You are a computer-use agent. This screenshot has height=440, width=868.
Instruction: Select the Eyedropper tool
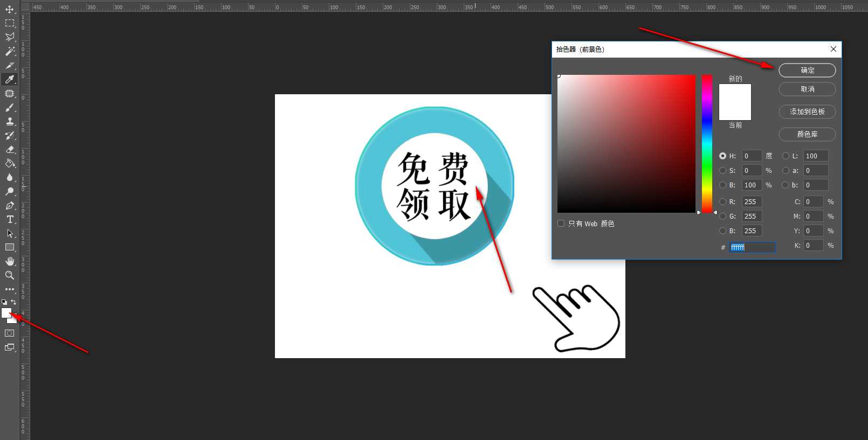click(x=10, y=79)
